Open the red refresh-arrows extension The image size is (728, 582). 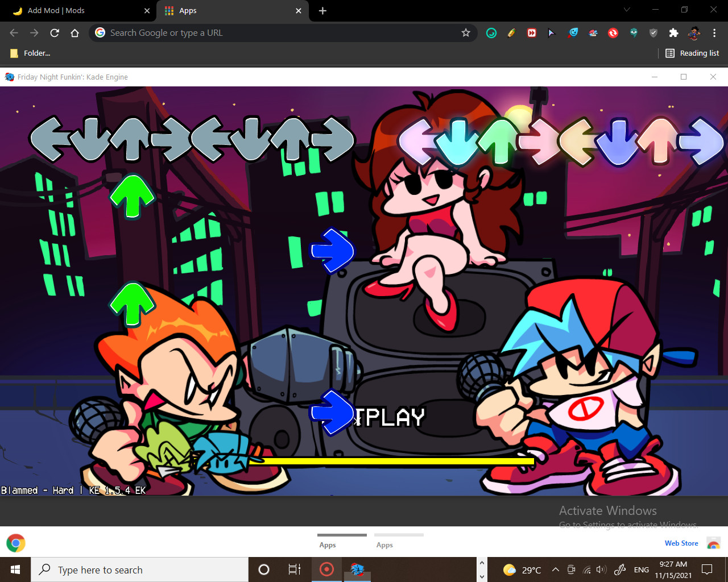(613, 33)
